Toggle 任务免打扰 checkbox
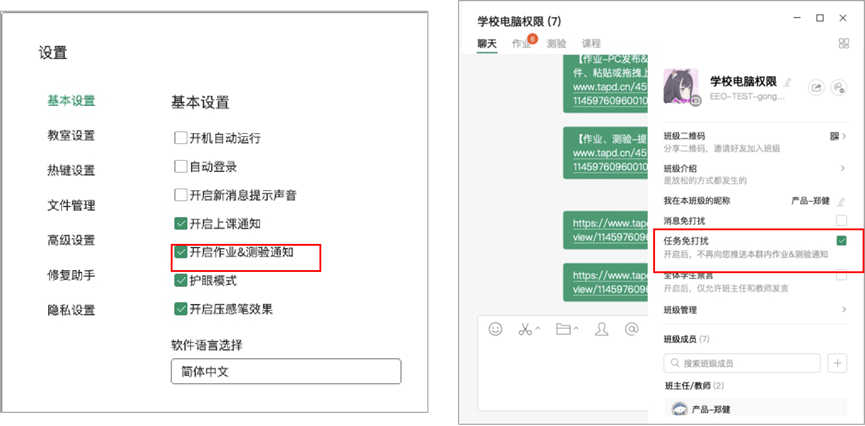 click(x=841, y=241)
